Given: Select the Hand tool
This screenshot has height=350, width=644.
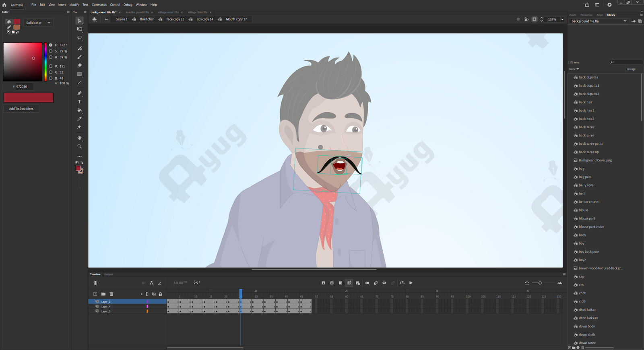Looking at the screenshot, I should click(x=79, y=138).
